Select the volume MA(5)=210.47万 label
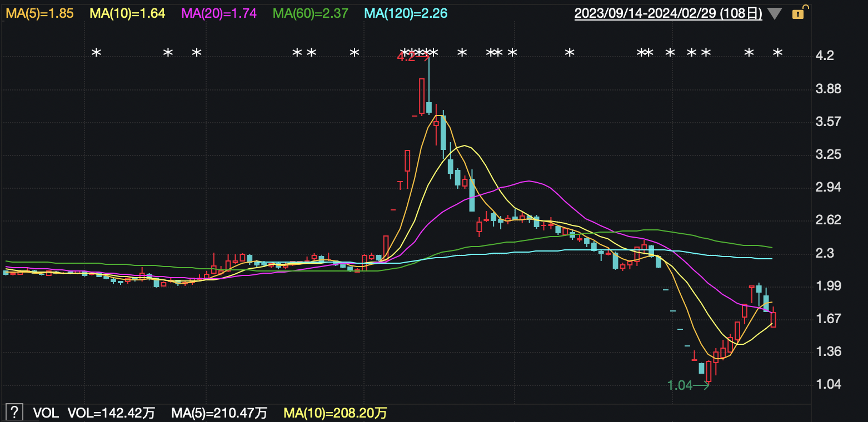This screenshot has height=422, width=868. 219,413
